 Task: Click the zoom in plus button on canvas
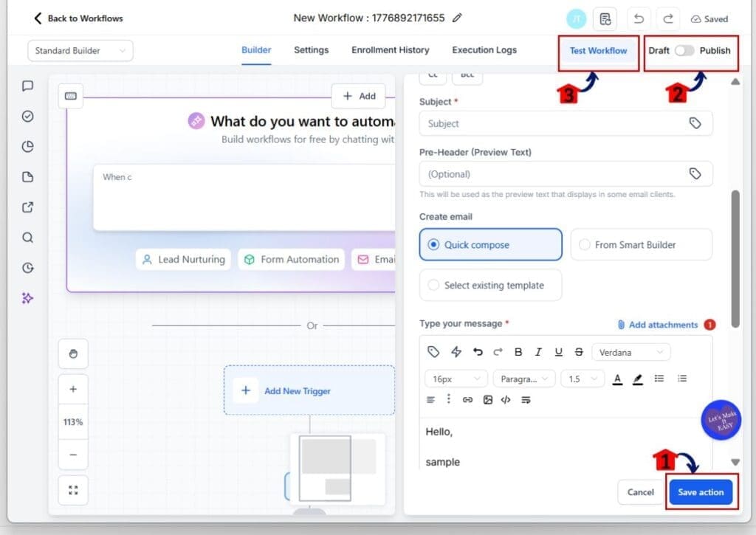tap(73, 389)
